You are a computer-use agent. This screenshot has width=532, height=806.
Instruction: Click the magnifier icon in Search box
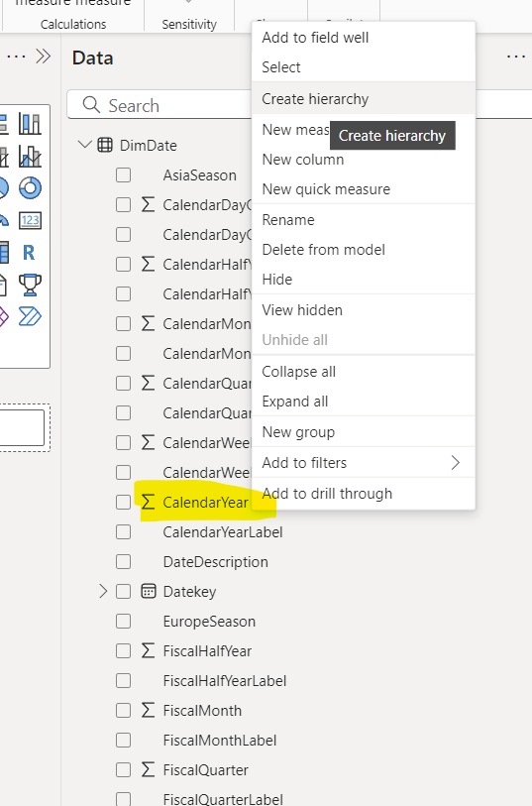pyautogui.click(x=91, y=105)
